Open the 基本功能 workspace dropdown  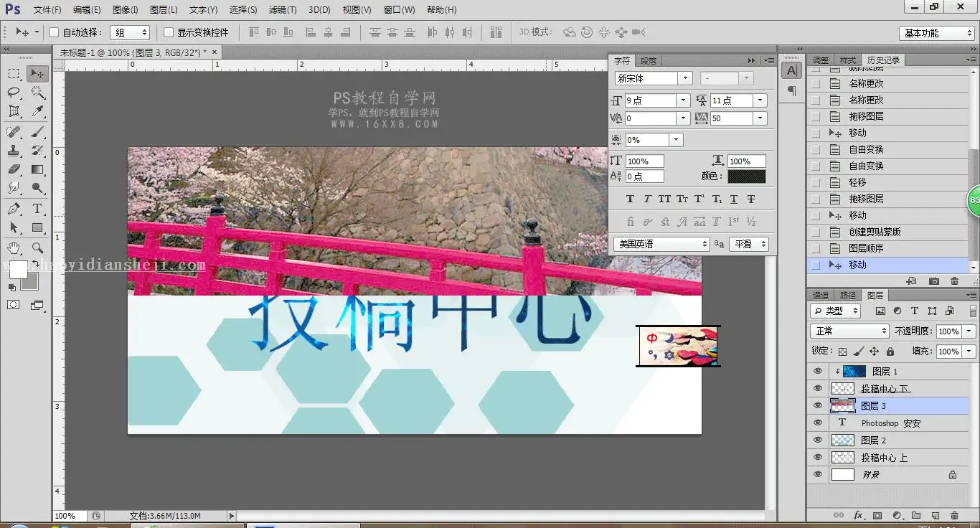[936, 33]
